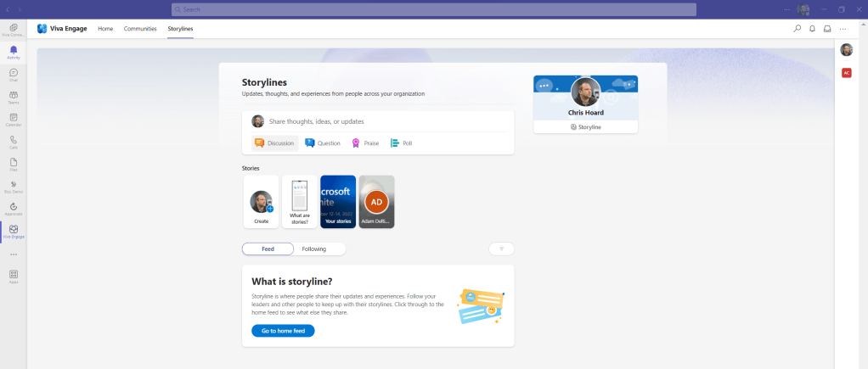Open Adam Deltinger's story thumbnail
868x369 pixels.
coord(376,202)
